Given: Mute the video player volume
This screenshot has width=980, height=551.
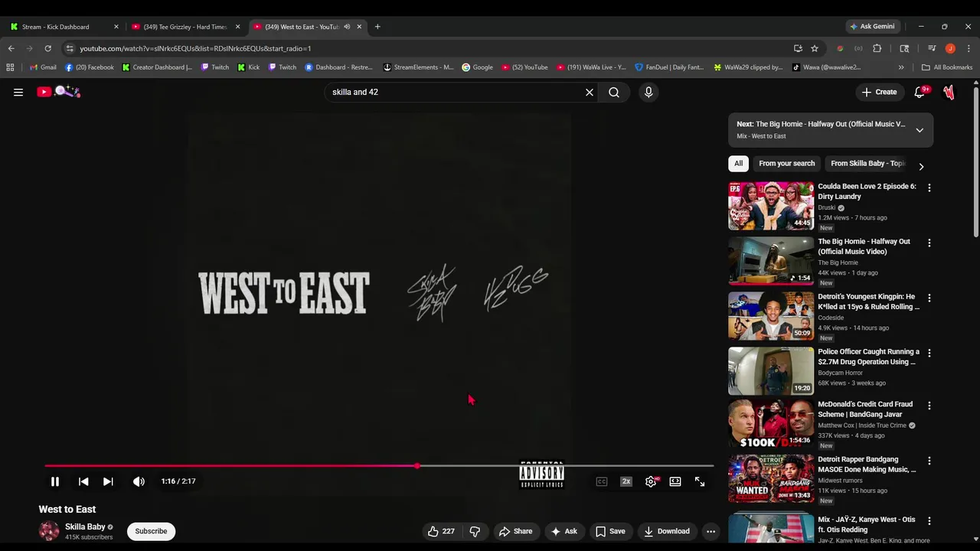Looking at the screenshot, I should [139, 481].
